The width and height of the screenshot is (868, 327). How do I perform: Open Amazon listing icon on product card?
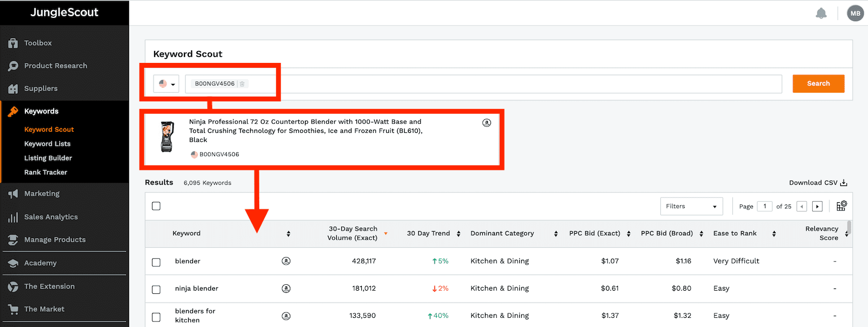487,123
